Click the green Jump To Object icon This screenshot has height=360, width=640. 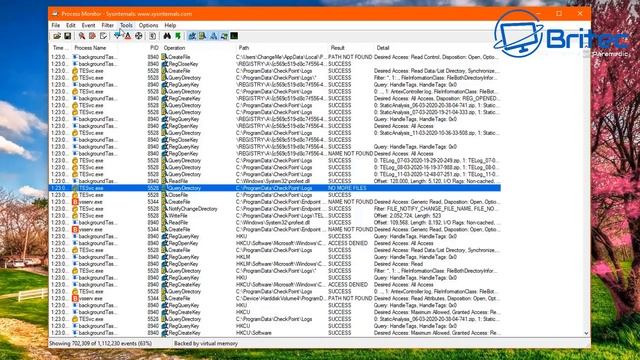click(178, 36)
